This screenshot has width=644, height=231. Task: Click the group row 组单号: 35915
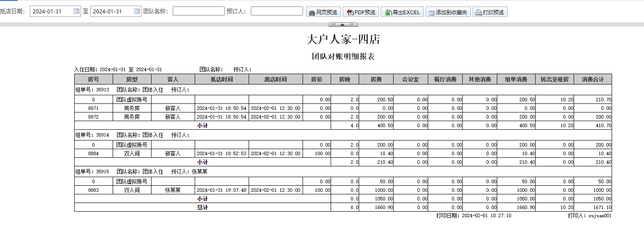click(x=343, y=172)
